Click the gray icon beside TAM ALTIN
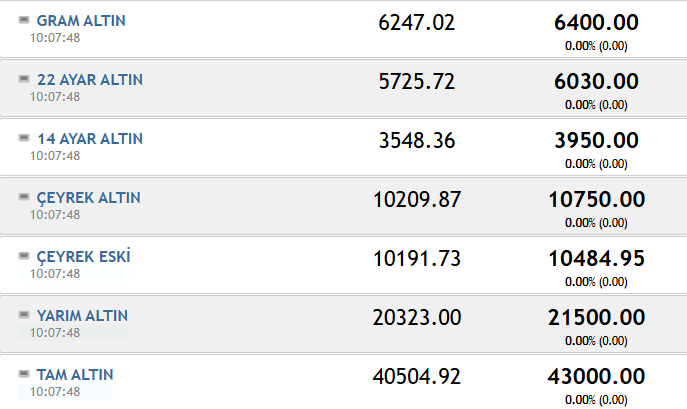687x409 pixels. (24, 374)
